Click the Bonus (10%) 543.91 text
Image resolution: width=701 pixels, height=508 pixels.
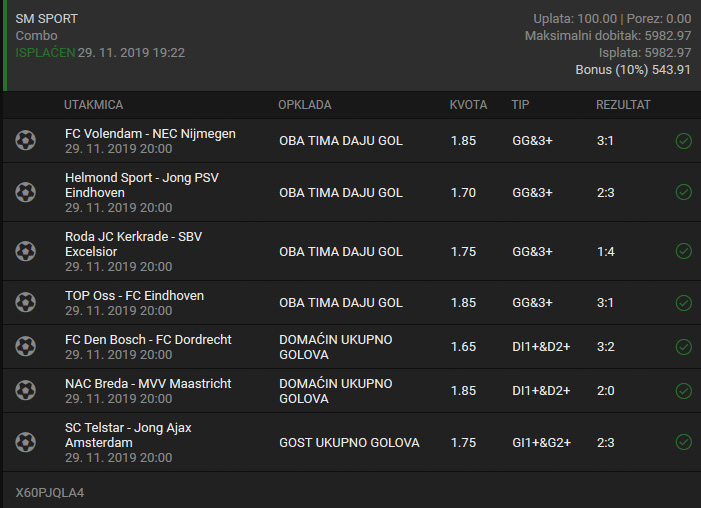[x=633, y=70]
